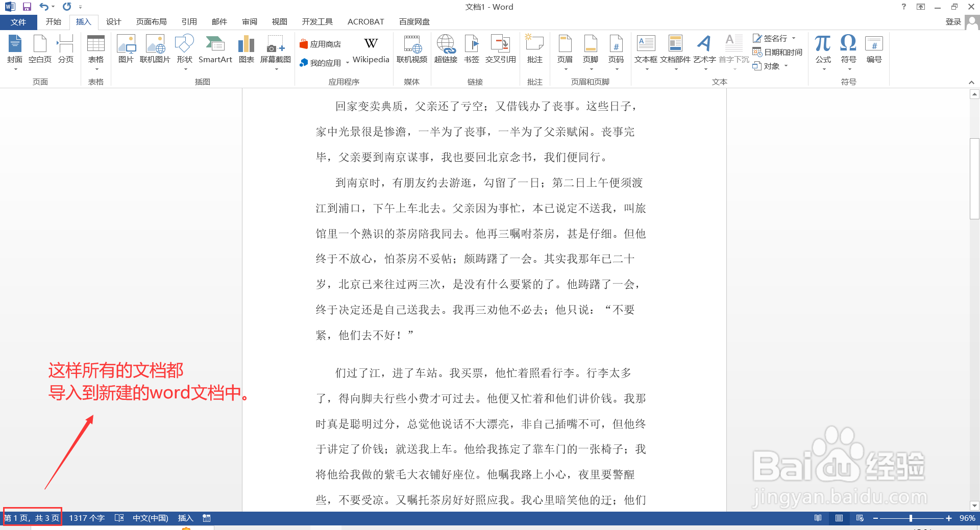Open the page number (页码) options
This screenshot has height=530, width=980.
pyautogui.click(x=616, y=51)
